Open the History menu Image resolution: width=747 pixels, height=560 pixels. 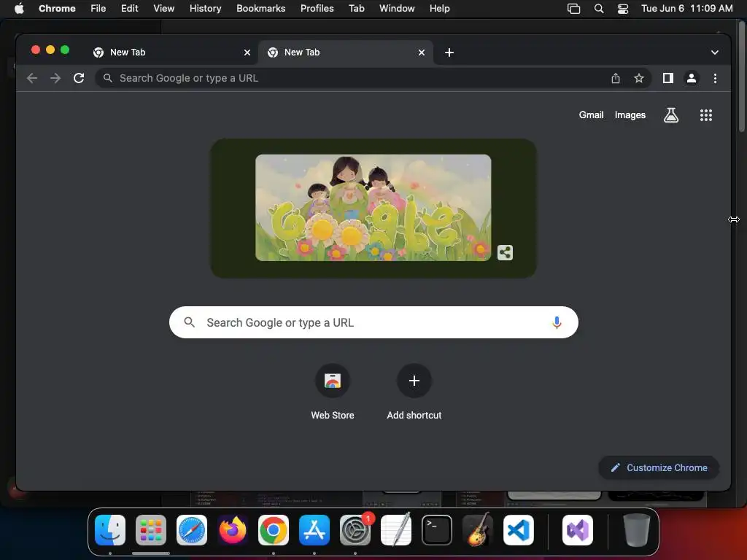tap(205, 9)
